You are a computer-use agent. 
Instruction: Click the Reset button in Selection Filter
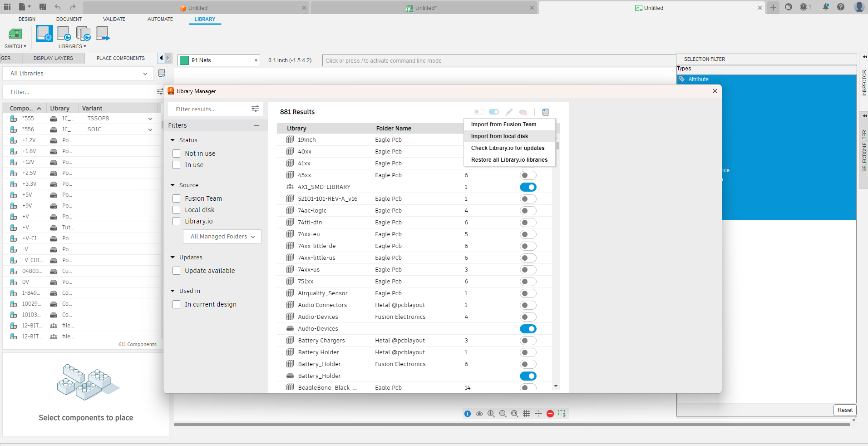point(845,410)
